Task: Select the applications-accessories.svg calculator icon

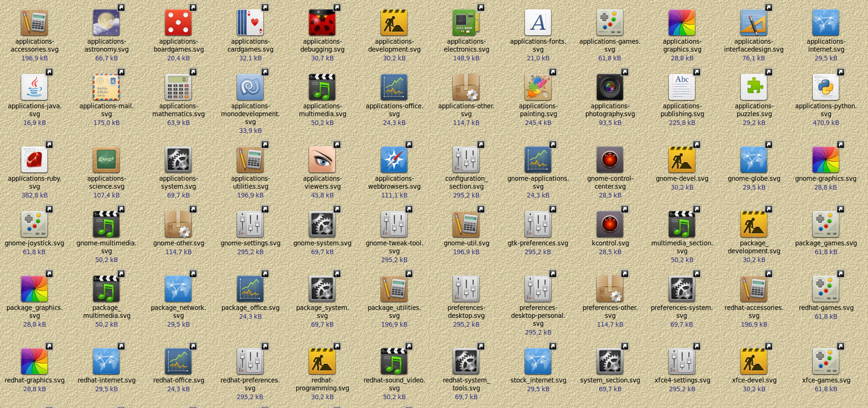Action: tap(34, 22)
